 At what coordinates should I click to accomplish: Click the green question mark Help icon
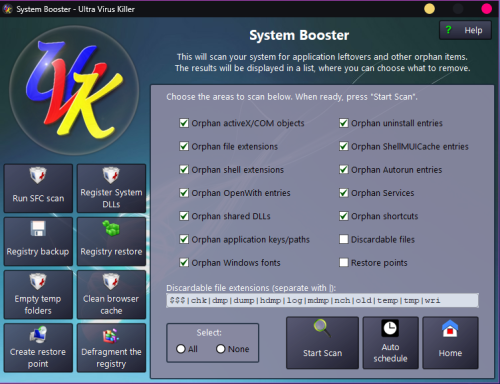pyautogui.click(x=448, y=30)
